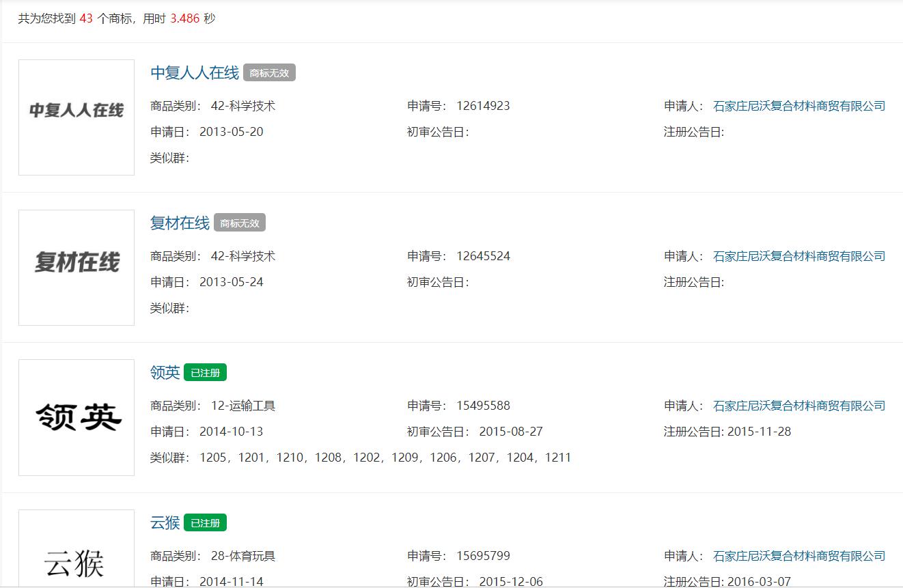Image resolution: width=903 pixels, height=588 pixels.
Task: Click category text 12-运输工具
Action: [x=243, y=406]
